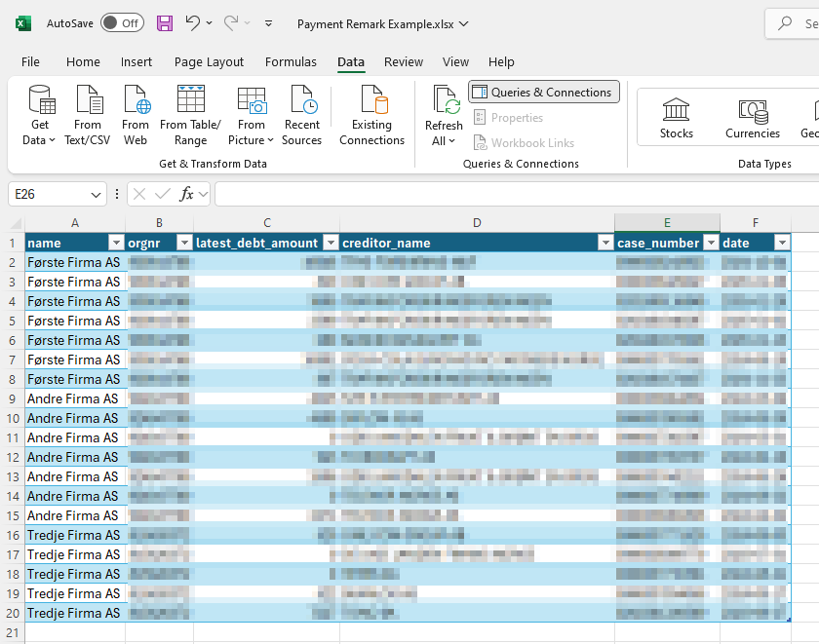Open the name column filter dropdown
This screenshot has width=819, height=644.
tap(116, 243)
